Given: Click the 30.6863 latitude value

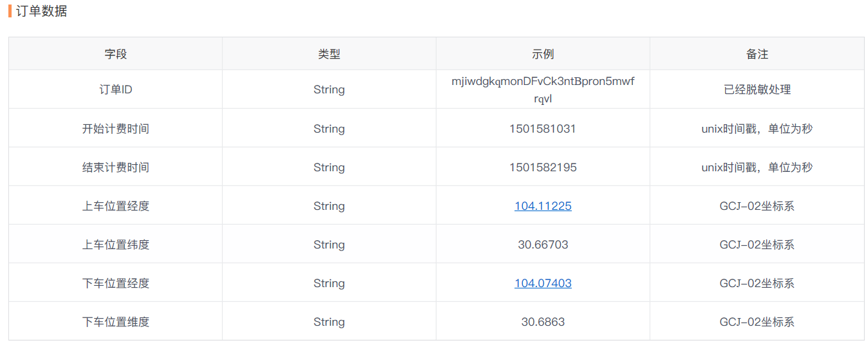Looking at the screenshot, I should coord(543,322).
